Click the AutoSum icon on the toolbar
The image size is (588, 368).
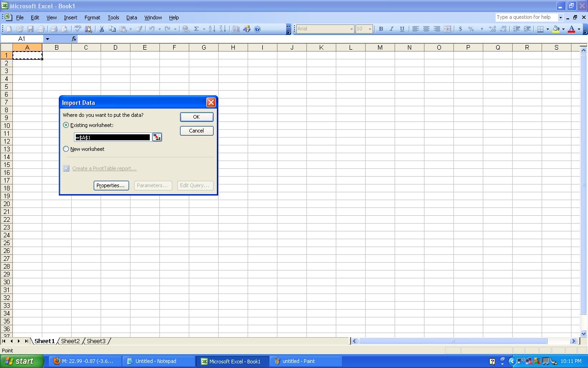[197, 29]
